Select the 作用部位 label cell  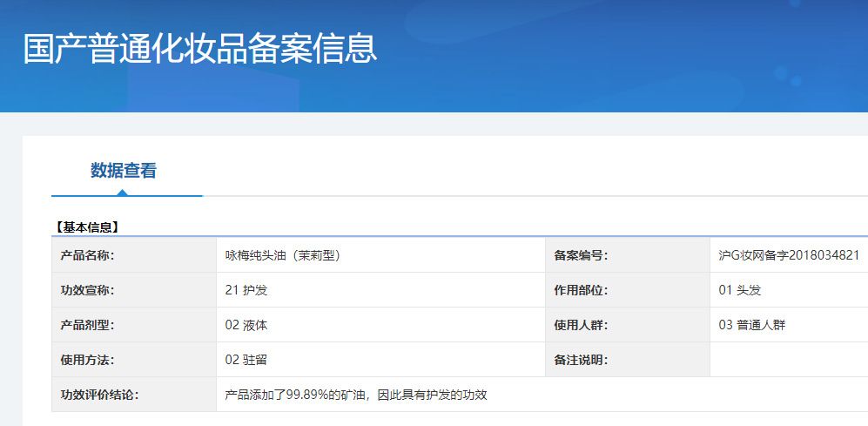click(628, 290)
